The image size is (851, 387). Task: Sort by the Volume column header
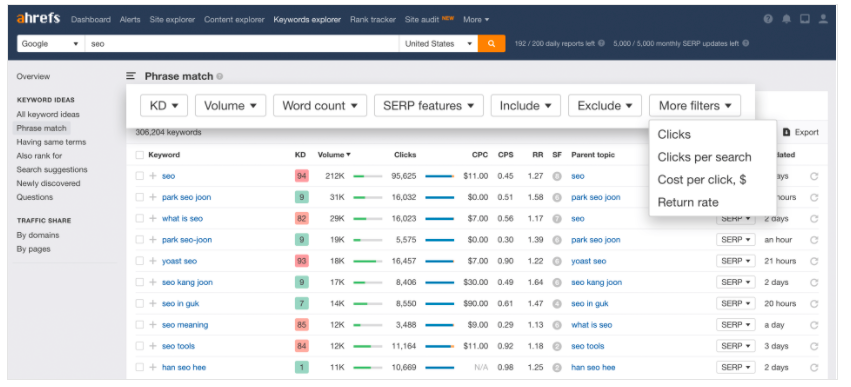tap(334, 155)
